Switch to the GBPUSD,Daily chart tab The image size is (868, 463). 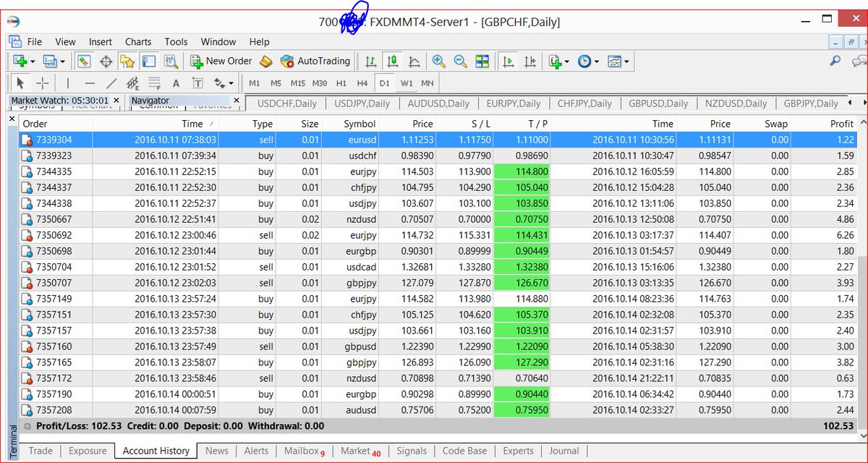point(658,103)
